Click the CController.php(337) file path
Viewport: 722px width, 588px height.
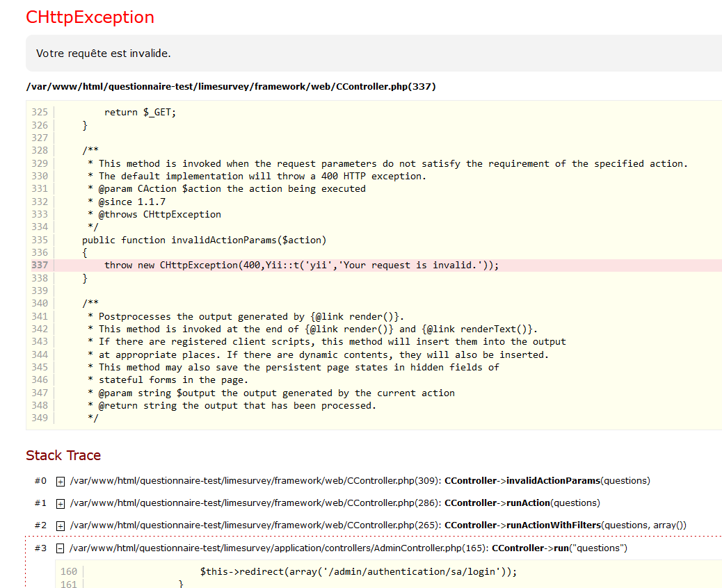[231, 87]
